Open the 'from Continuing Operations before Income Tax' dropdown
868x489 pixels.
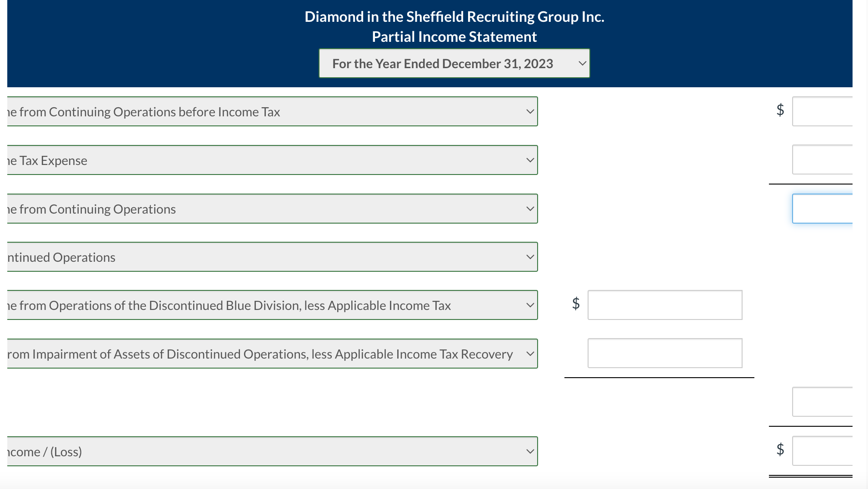(272, 111)
